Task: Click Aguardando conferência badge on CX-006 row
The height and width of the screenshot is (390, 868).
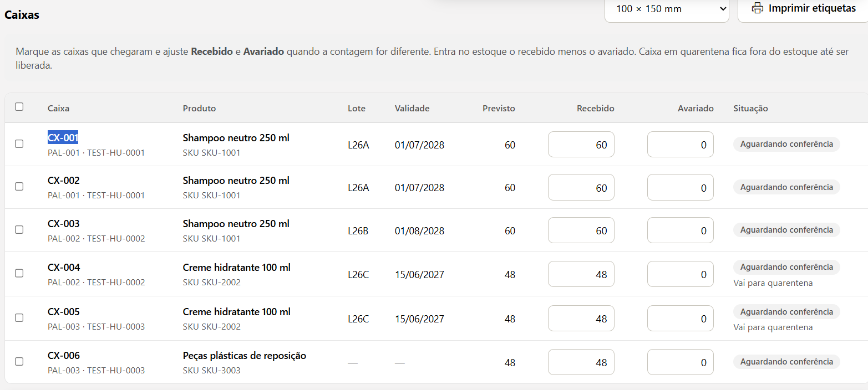Action: click(x=786, y=362)
